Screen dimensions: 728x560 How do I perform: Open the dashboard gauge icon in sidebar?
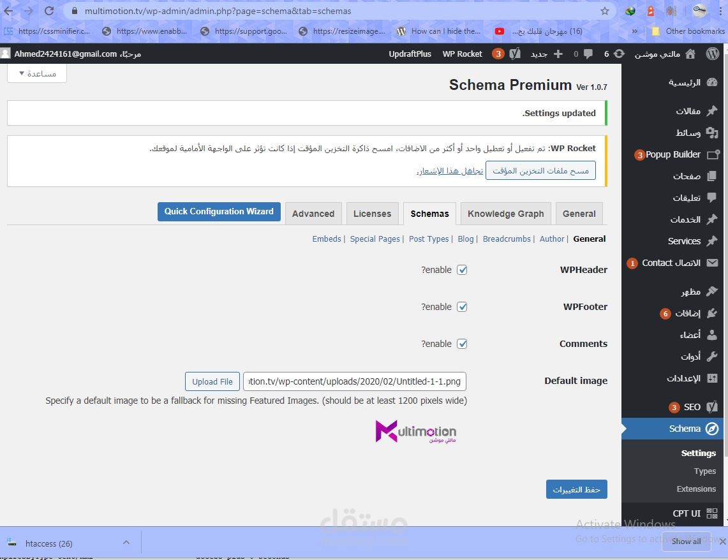pyautogui.click(x=712, y=82)
